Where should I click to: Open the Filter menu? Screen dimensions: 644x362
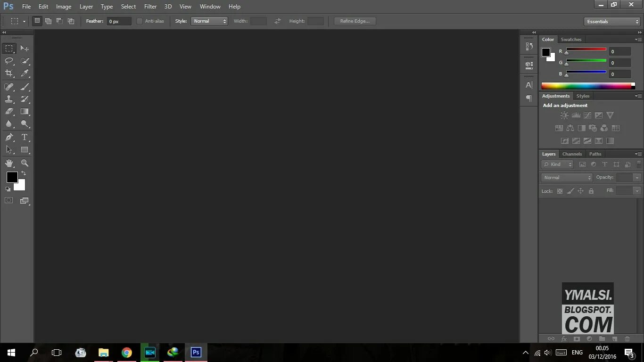(150, 7)
